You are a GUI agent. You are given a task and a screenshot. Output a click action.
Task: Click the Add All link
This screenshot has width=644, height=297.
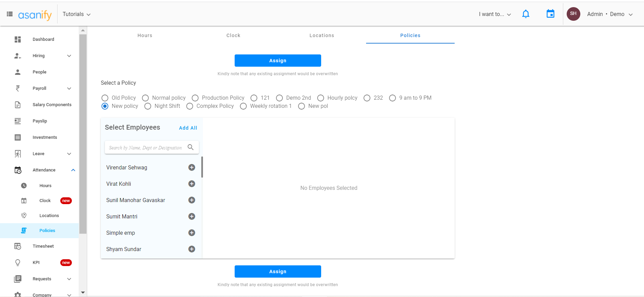coord(188,128)
